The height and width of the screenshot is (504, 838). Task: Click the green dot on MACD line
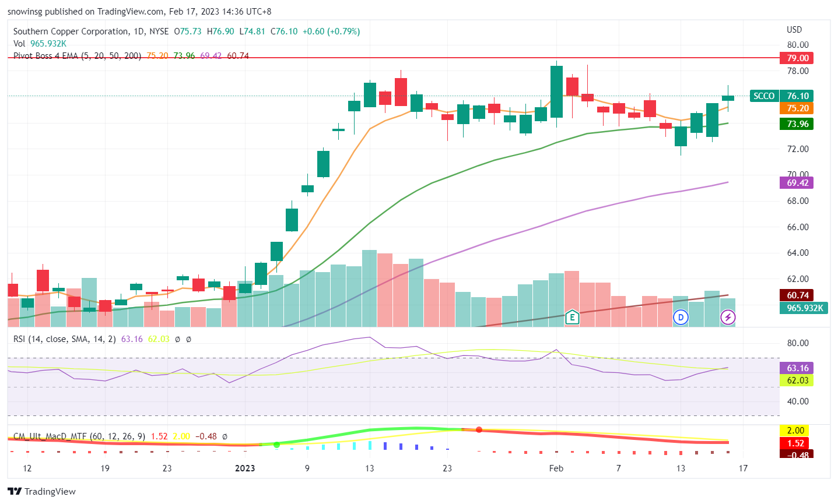point(276,445)
